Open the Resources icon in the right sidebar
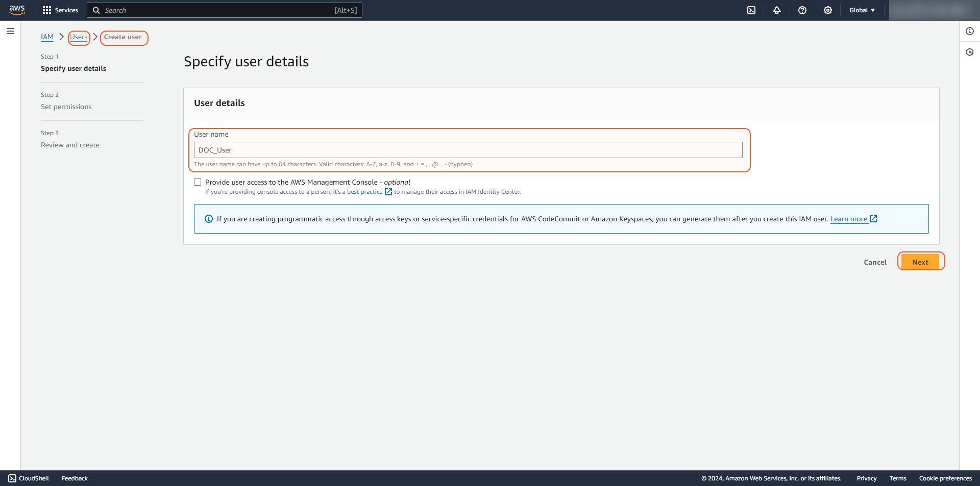Screen dimensions: 980x486 970,52
